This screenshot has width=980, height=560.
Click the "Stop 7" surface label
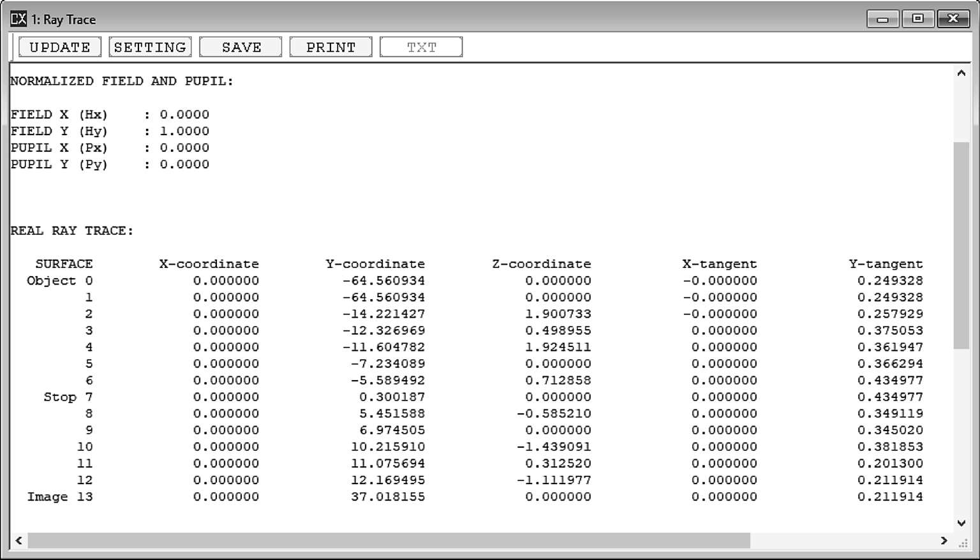coord(68,397)
